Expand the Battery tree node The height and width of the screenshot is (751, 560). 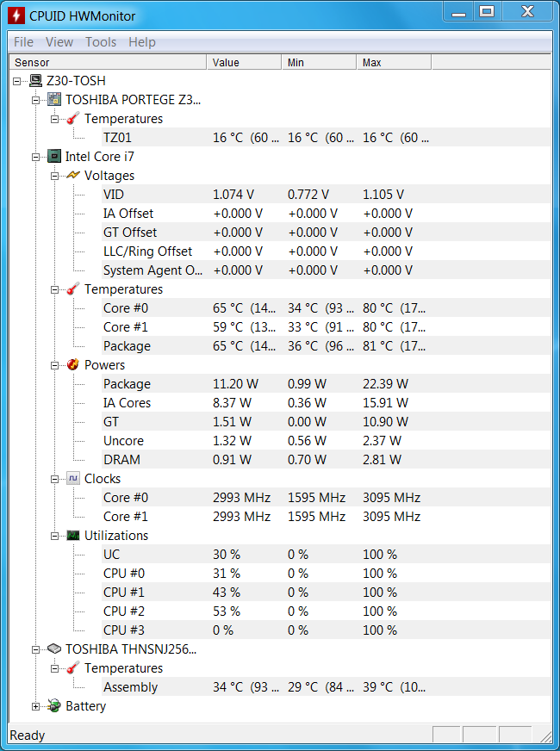[x=35, y=706]
